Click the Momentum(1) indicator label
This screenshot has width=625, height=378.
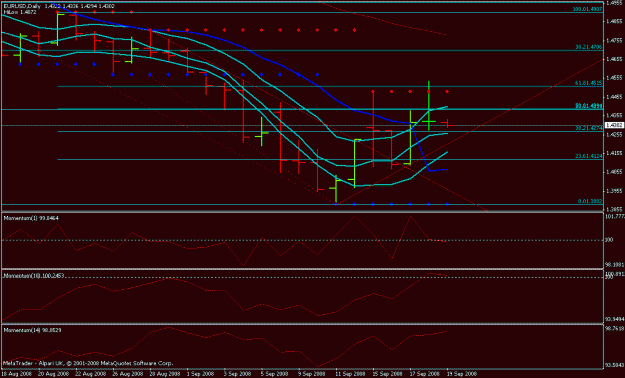pyautogui.click(x=31, y=218)
